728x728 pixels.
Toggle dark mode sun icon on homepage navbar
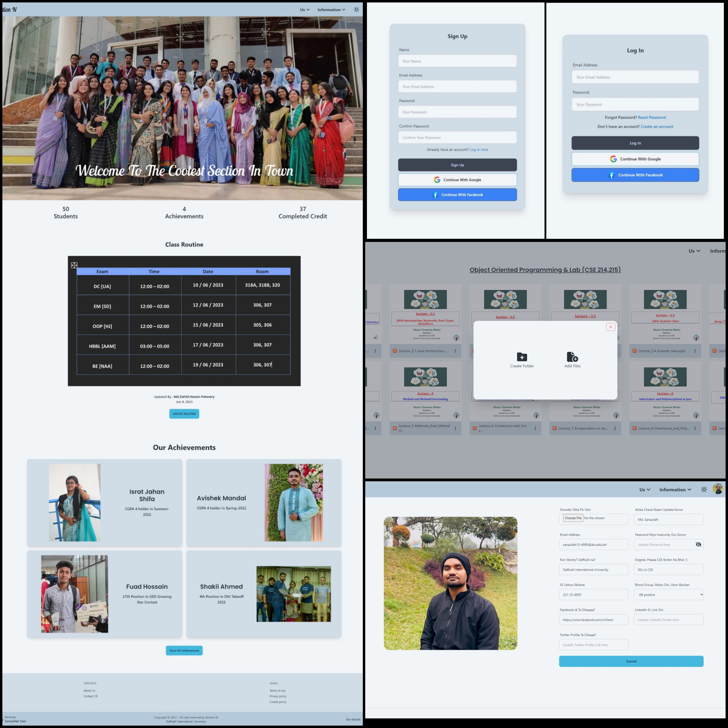click(x=356, y=9)
